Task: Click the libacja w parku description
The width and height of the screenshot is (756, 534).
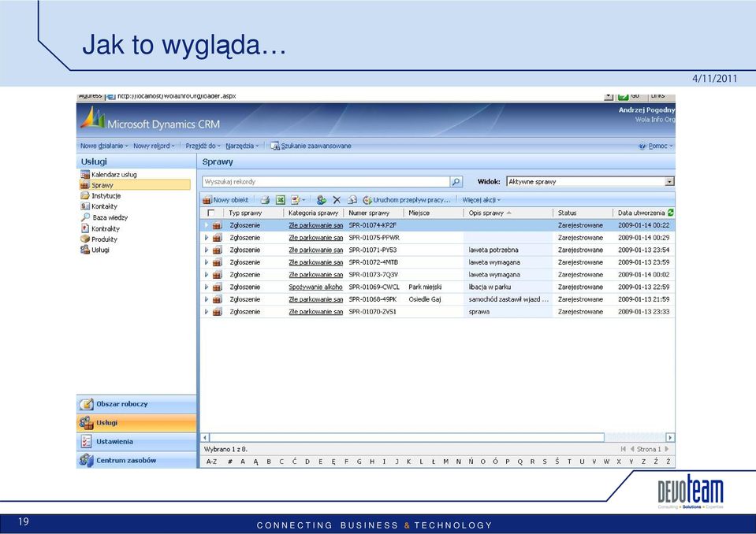Action: click(x=490, y=287)
